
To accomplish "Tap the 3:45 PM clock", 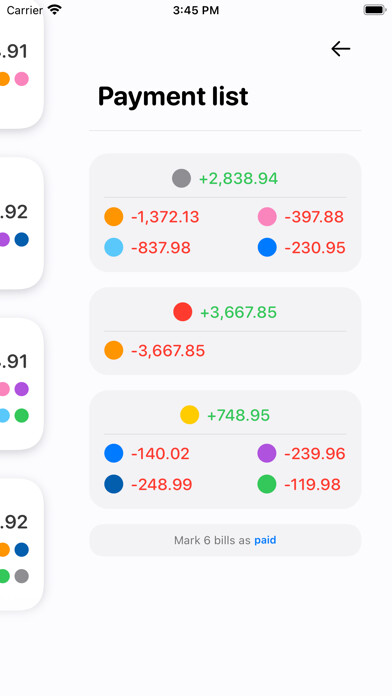I will point(196,10).
